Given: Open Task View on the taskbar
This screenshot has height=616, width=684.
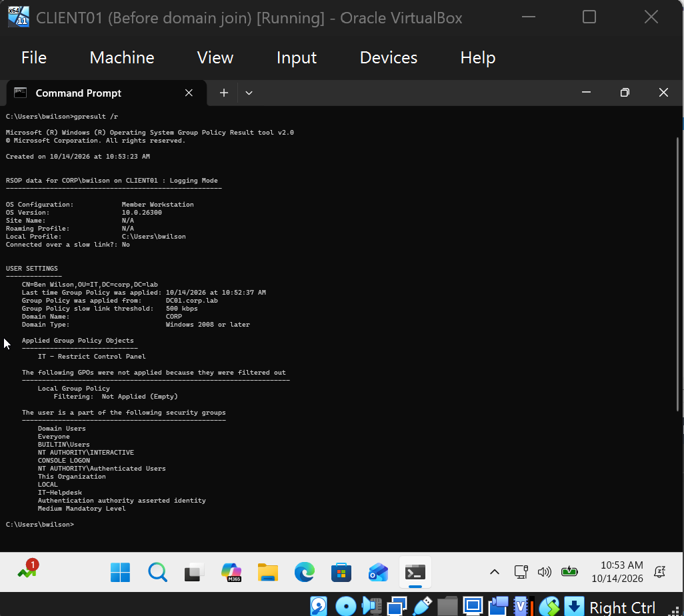Looking at the screenshot, I should pos(194,572).
